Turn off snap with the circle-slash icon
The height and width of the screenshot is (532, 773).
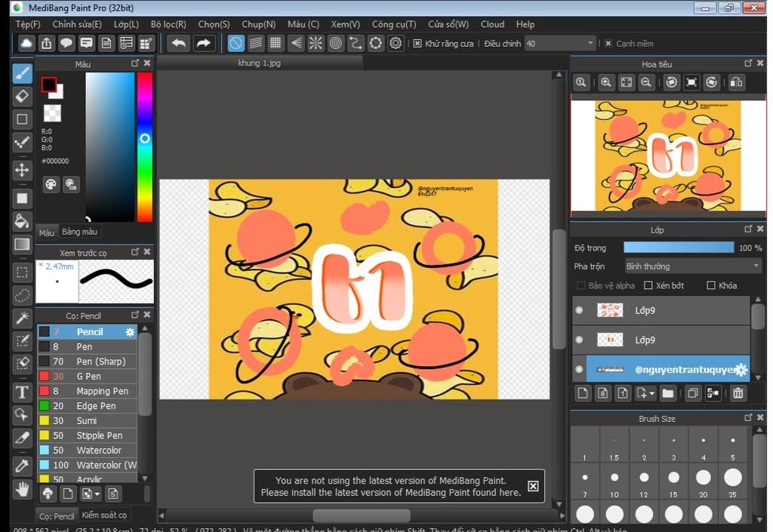coord(236,43)
